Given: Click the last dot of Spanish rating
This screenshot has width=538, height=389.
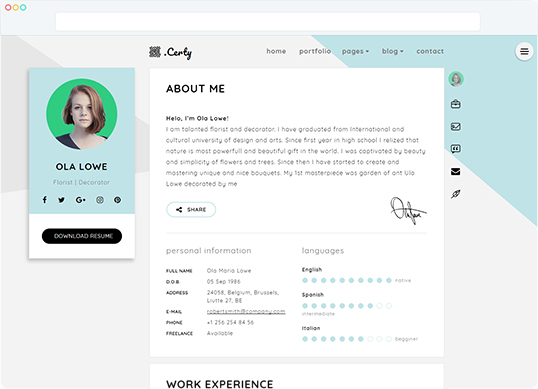Looking at the screenshot, I should [x=388, y=306].
